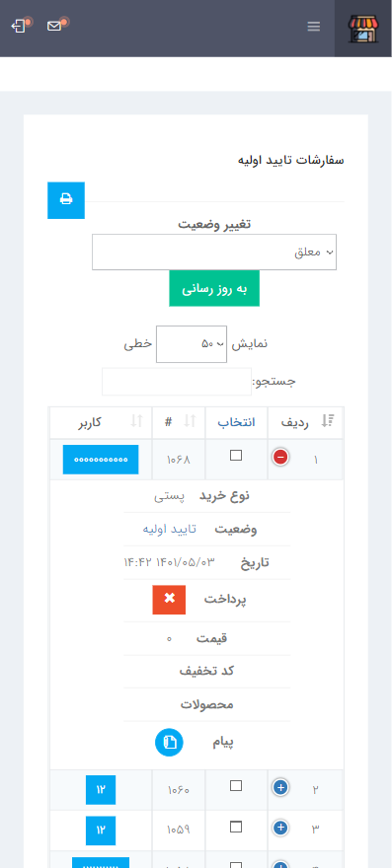The image size is (392, 868).
Task: Open the message document icon
Action: pos(169,743)
